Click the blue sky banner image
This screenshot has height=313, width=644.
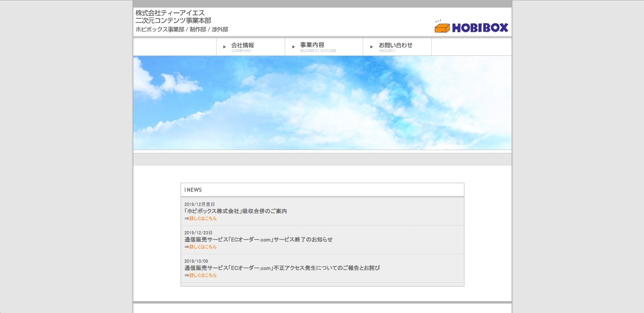pos(322,103)
